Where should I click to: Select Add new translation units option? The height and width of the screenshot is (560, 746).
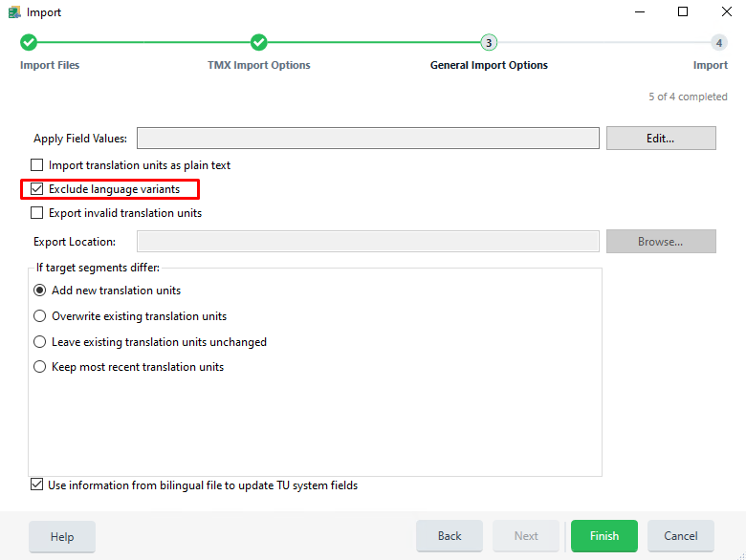point(40,290)
